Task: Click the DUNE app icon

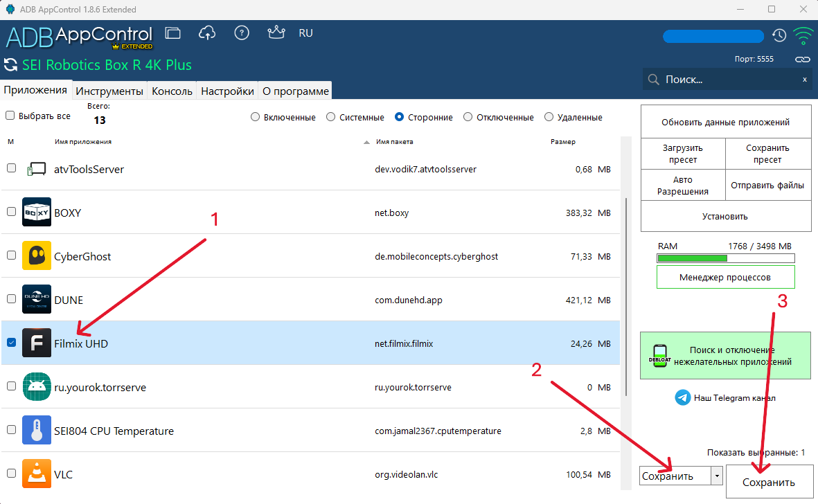Action: (x=37, y=299)
